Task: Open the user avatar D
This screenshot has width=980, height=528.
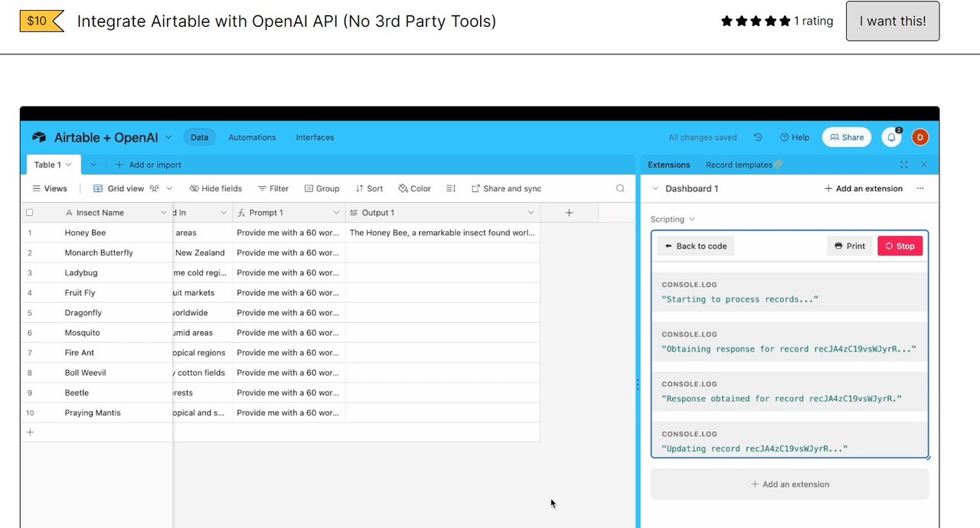Action: point(920,138)
